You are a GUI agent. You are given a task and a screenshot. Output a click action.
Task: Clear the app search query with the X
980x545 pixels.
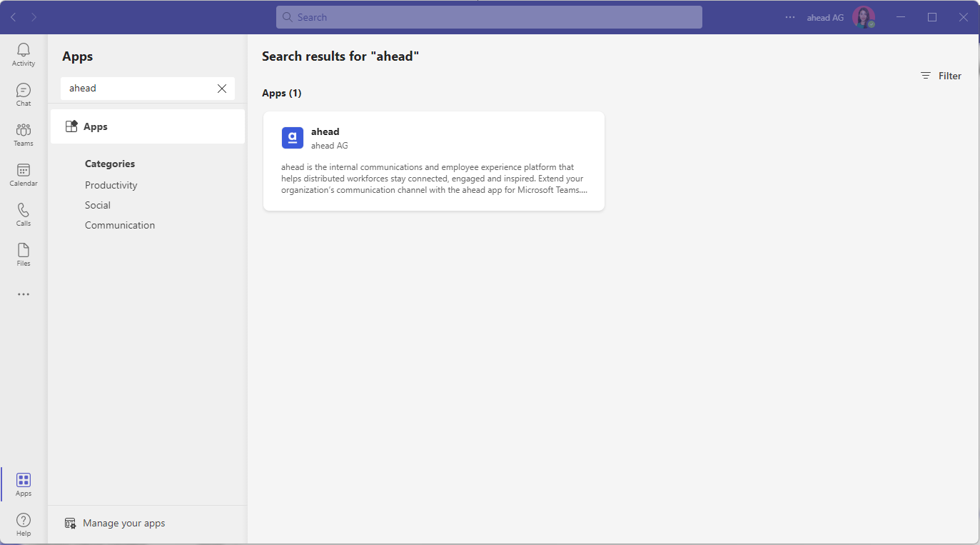pos(221,88)
